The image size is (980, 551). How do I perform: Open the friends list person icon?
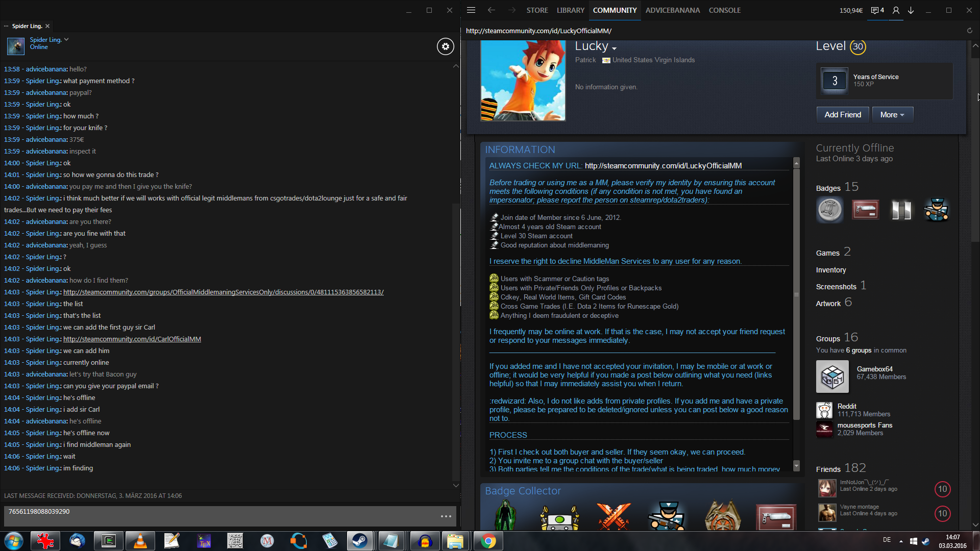(896, 10)
